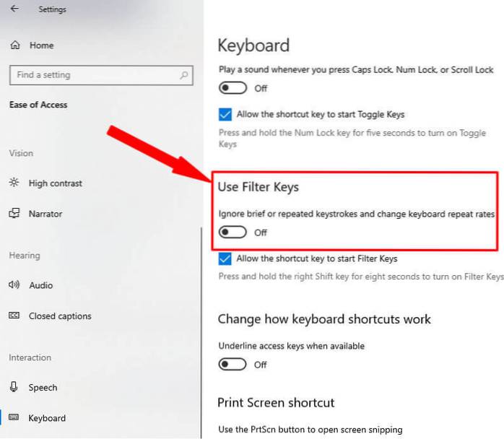This screenshot has height=439, width=504.
Task: Turn on the Use Filter Keys switch
Action: pyautogui.click(x=233, y=232)
